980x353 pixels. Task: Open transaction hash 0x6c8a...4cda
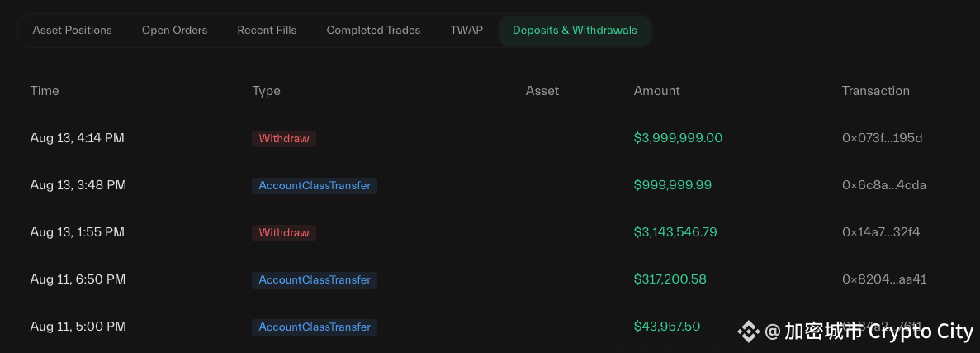click(883, 185)
